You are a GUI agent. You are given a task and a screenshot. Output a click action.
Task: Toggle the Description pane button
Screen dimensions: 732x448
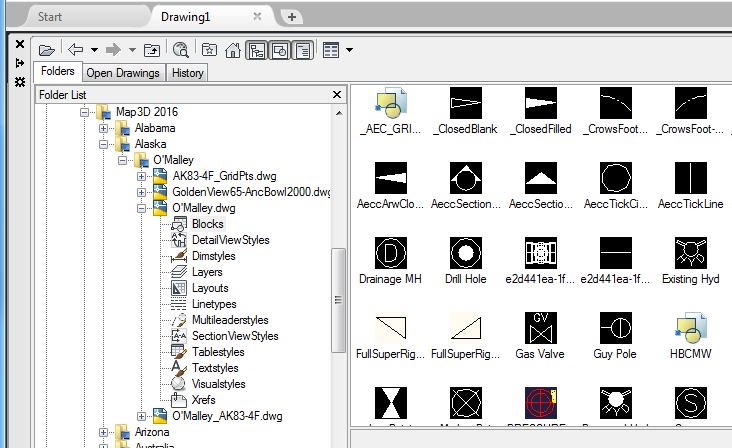[303, 50]
